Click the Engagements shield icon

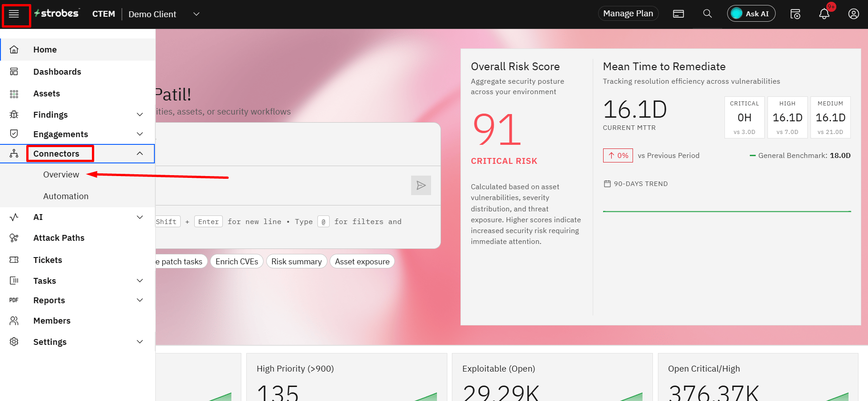tap(14, 134)
